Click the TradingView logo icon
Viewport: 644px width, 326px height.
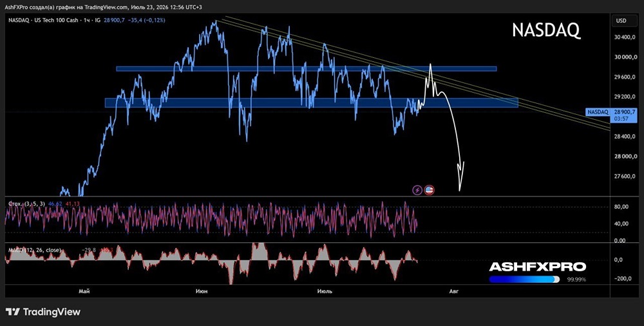[x=13, y=312]
